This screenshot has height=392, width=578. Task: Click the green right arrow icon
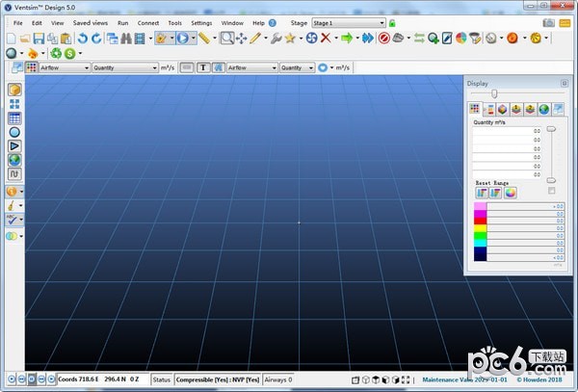347,38
